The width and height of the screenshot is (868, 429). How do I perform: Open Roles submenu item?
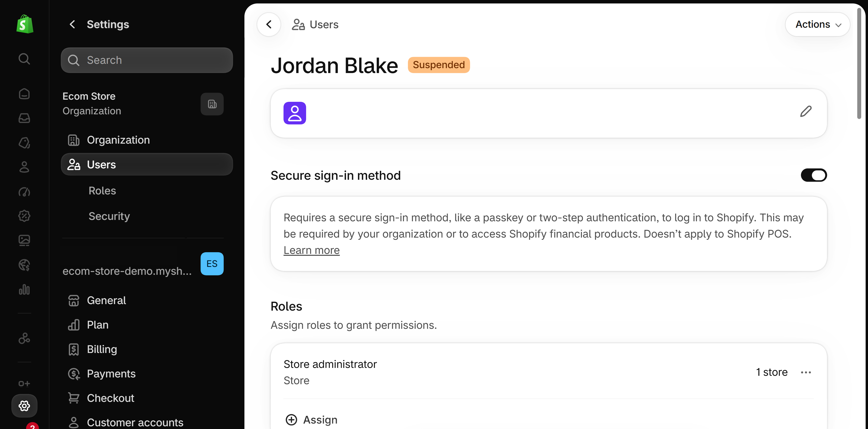tap(102, 191)
